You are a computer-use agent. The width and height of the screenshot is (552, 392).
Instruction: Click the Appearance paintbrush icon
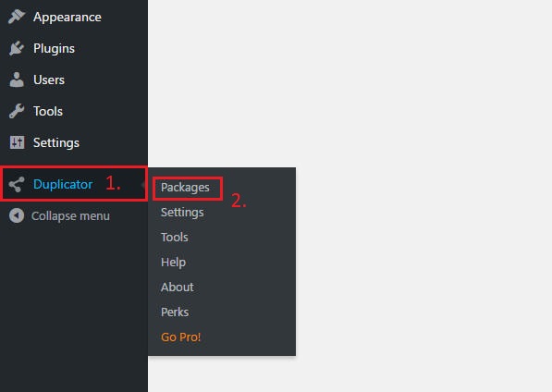(x=17, y=17)
